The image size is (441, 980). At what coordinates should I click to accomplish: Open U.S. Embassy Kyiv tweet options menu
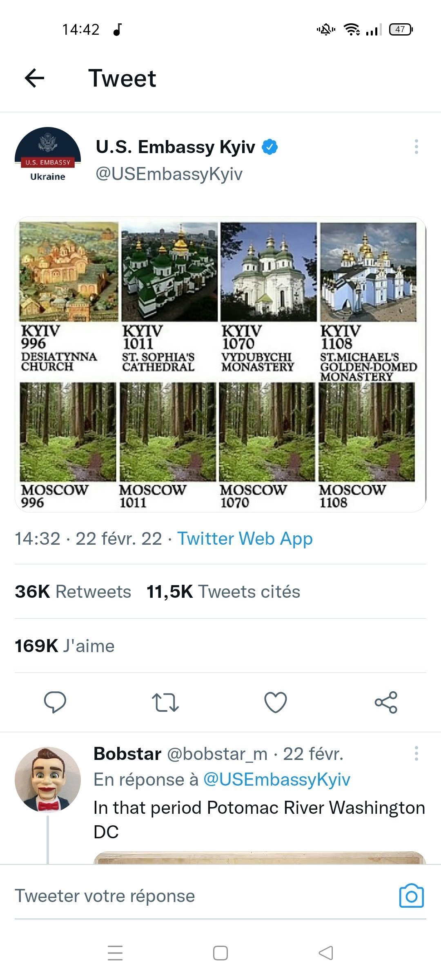416,147
